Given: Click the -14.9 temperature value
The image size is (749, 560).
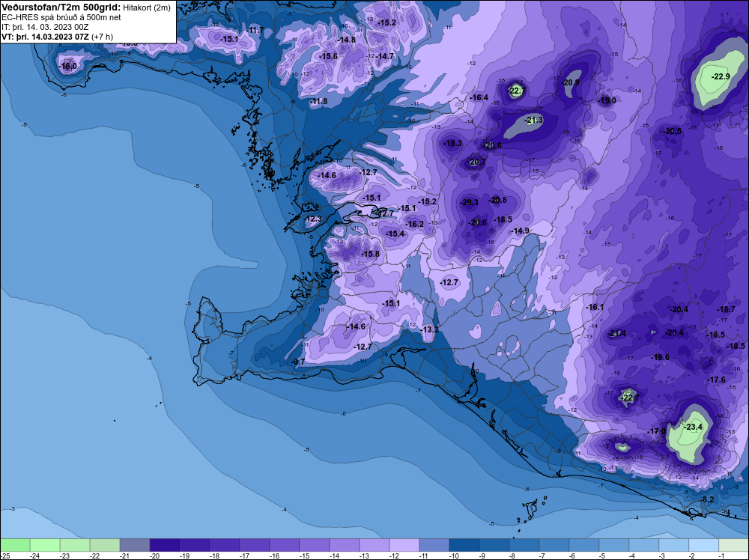Looking at the screenshot, I should (520, 231).
